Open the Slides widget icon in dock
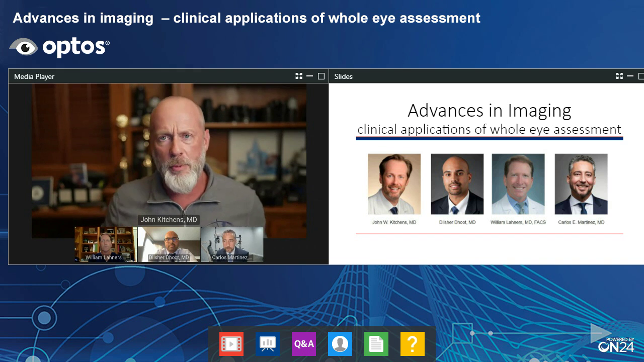 click(x=268, y=344)
